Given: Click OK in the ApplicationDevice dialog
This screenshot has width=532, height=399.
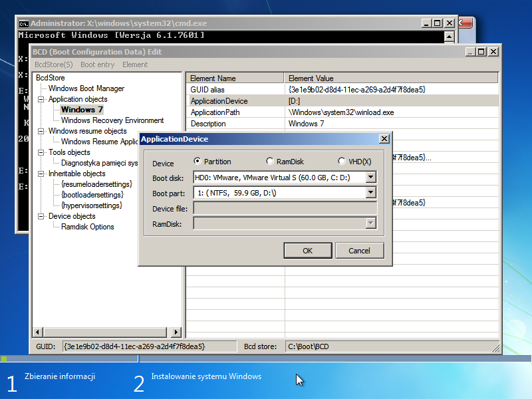Looking at the screenshot, I should point(307,251).
